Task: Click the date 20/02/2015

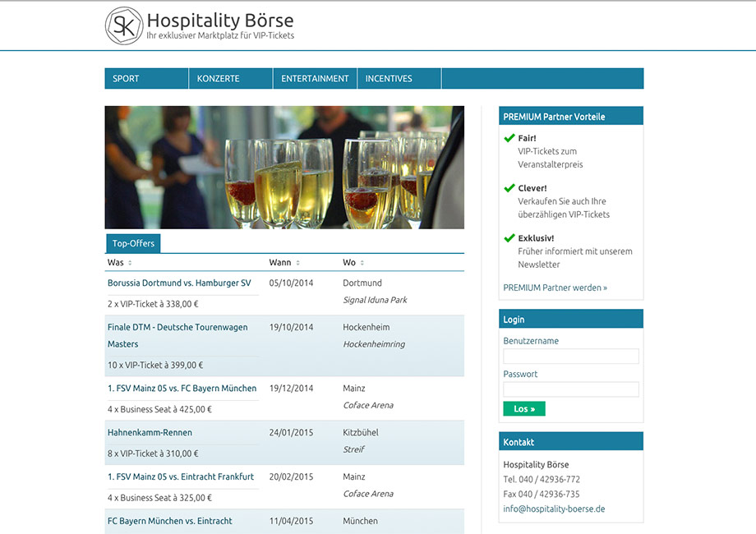Action: coord(291,476)
